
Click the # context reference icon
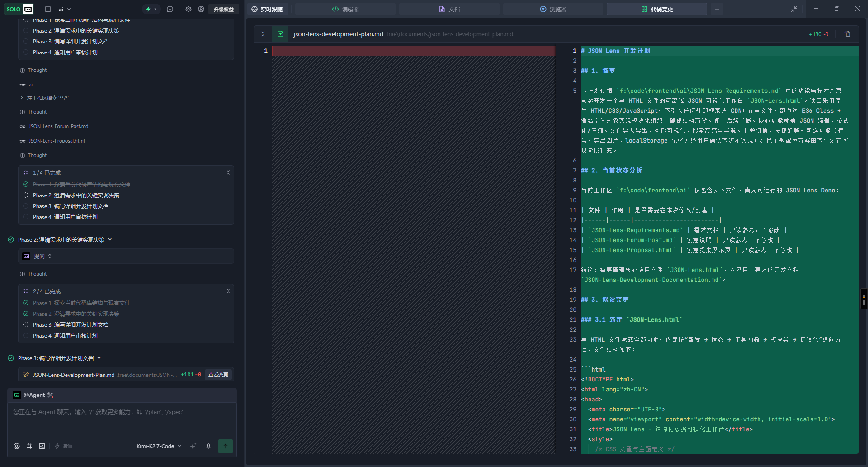(x=29, y=446)
